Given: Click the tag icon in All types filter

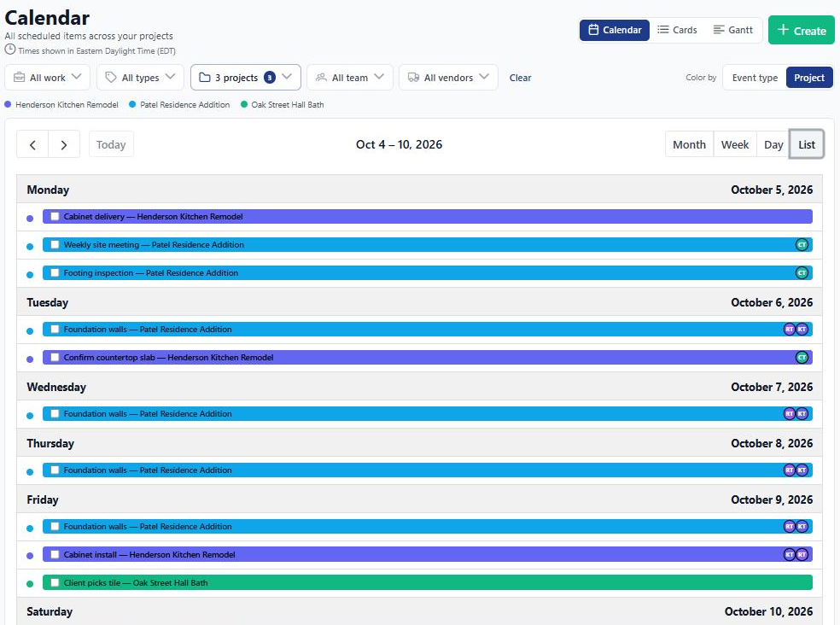Looking at the screenshot, I should click(111, 77).
